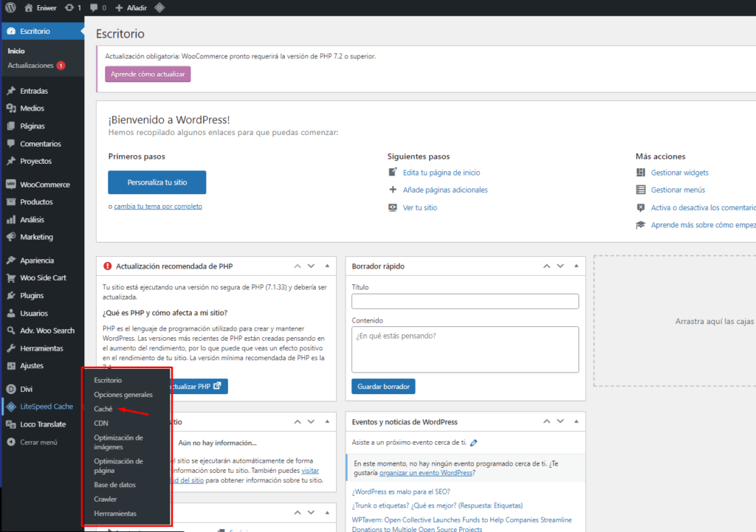This screenshot has height=532, width=756.
Task: Open organizar un evento WordPress link
Action: coord(426,473)
